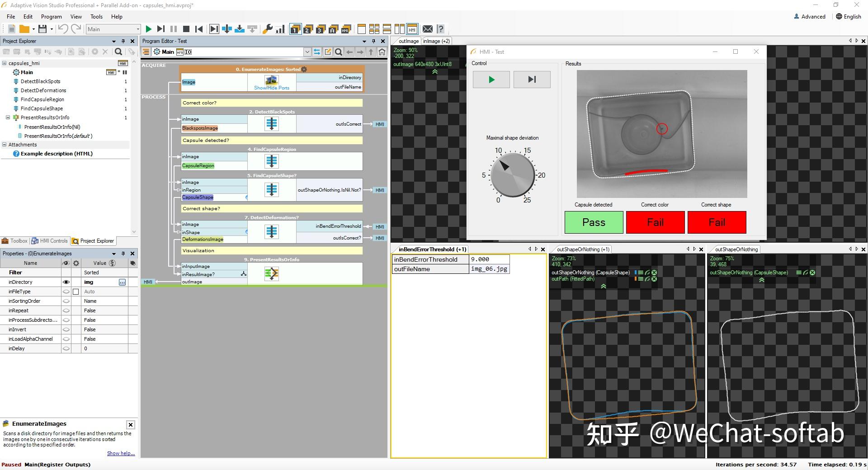
Task: Collapse the outImage preview with the chevron
Action: [435, 71]
